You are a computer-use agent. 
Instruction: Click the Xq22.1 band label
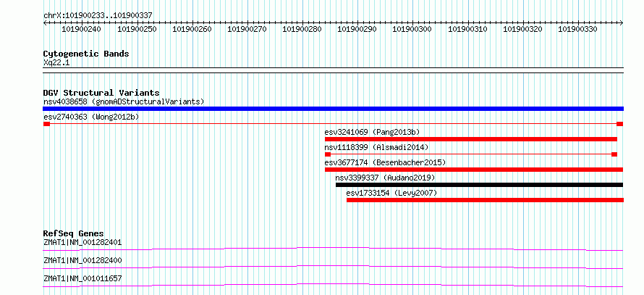56,63
